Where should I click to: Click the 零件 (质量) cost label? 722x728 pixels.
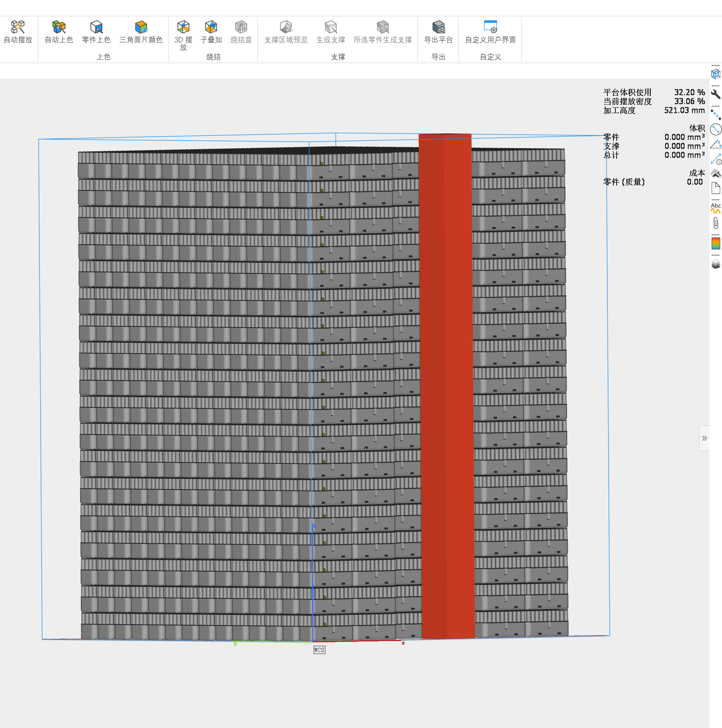(x=624, y=182)
